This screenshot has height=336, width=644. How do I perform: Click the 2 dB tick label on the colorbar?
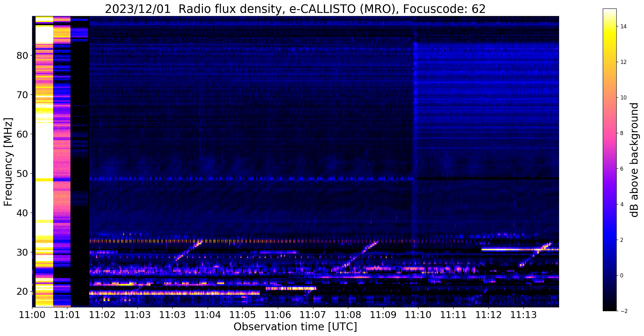(622, 240)
